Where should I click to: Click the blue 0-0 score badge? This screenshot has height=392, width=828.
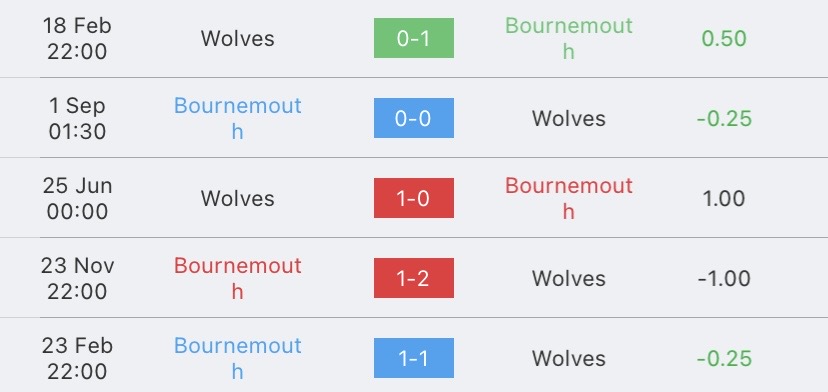point(413,118)
